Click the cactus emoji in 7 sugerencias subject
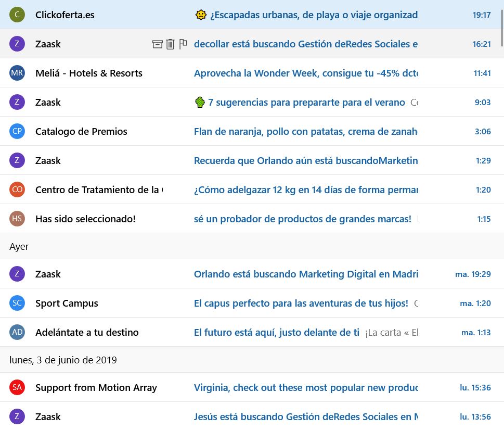The height and width of the screenshot is (430, 504). (x=200, y=102)
